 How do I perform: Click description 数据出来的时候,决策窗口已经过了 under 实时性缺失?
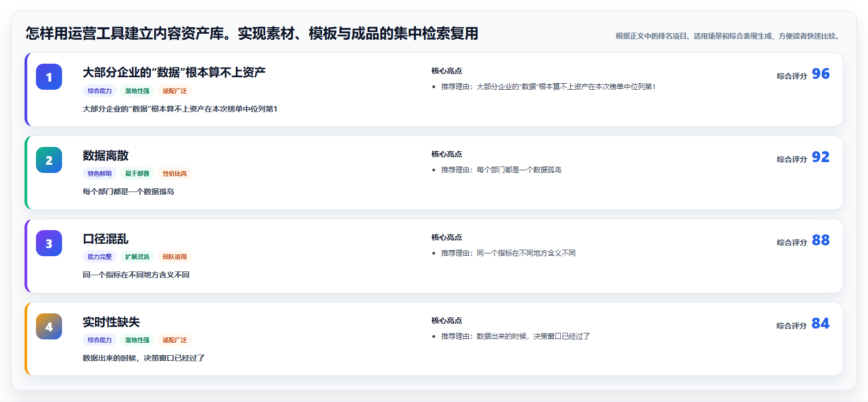tap(144, 358)
